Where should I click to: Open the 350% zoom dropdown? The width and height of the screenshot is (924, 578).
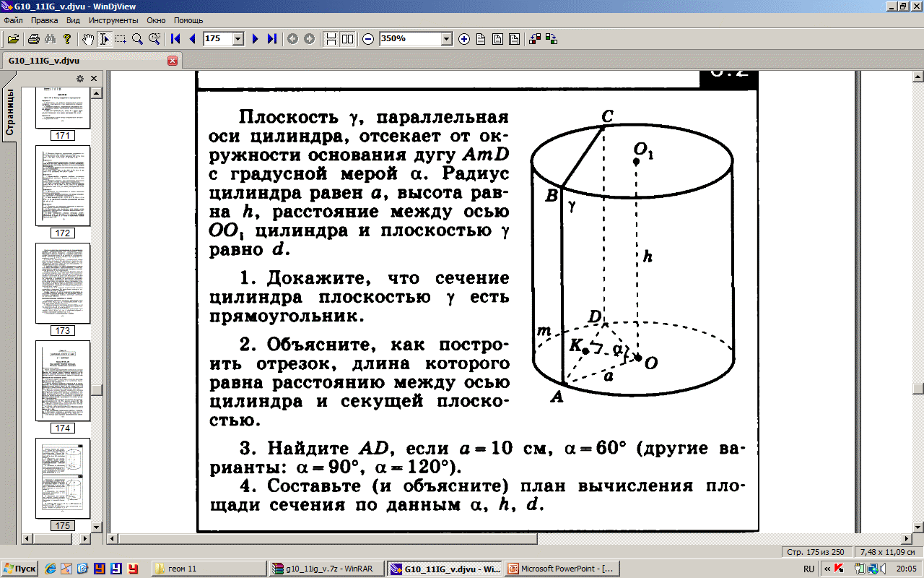446,39
